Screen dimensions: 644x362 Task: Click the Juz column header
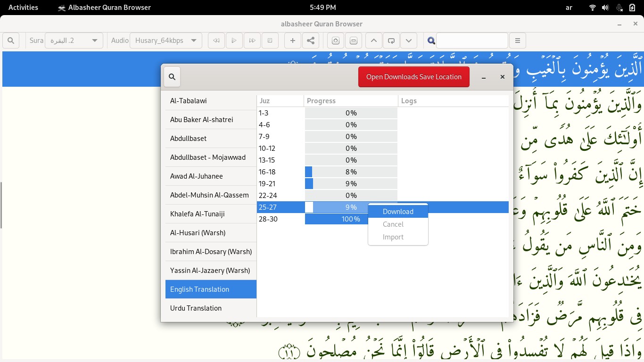[x=280, y=101]
